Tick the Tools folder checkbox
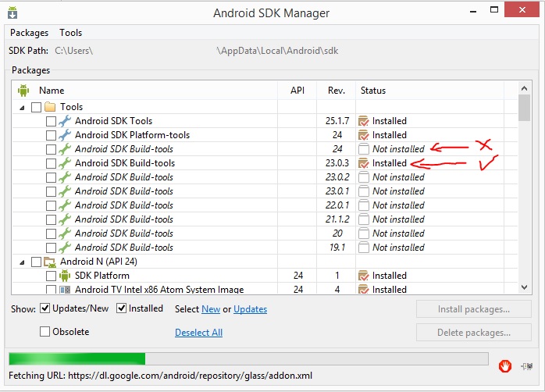 click(36, 107)
